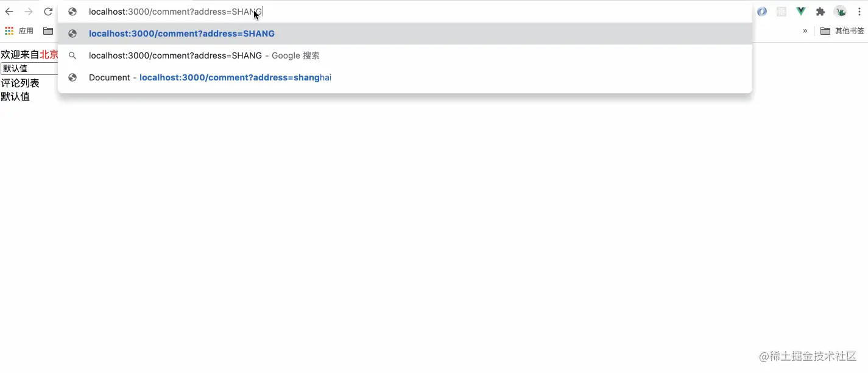This screenshot has width=868, height=373.
Task: Click the browser back arrow
Action: point(9,11)
